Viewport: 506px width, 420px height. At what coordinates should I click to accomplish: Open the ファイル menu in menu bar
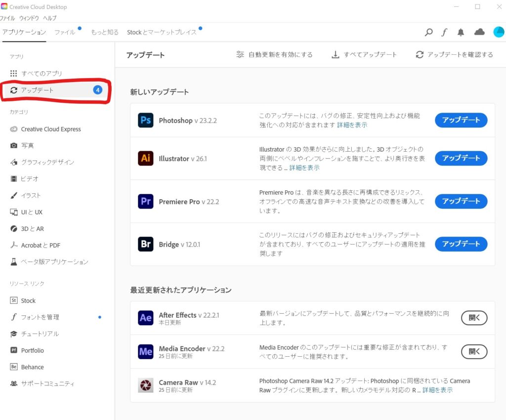point(7,18)
